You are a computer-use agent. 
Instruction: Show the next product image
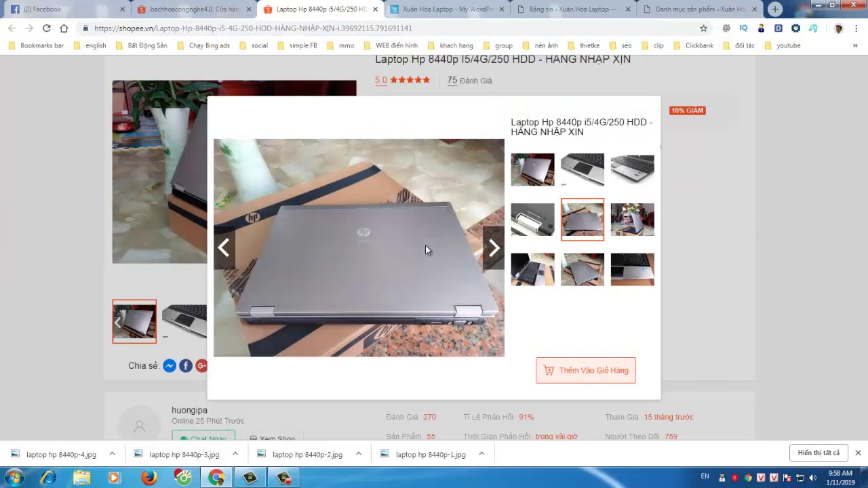point(494,248)
